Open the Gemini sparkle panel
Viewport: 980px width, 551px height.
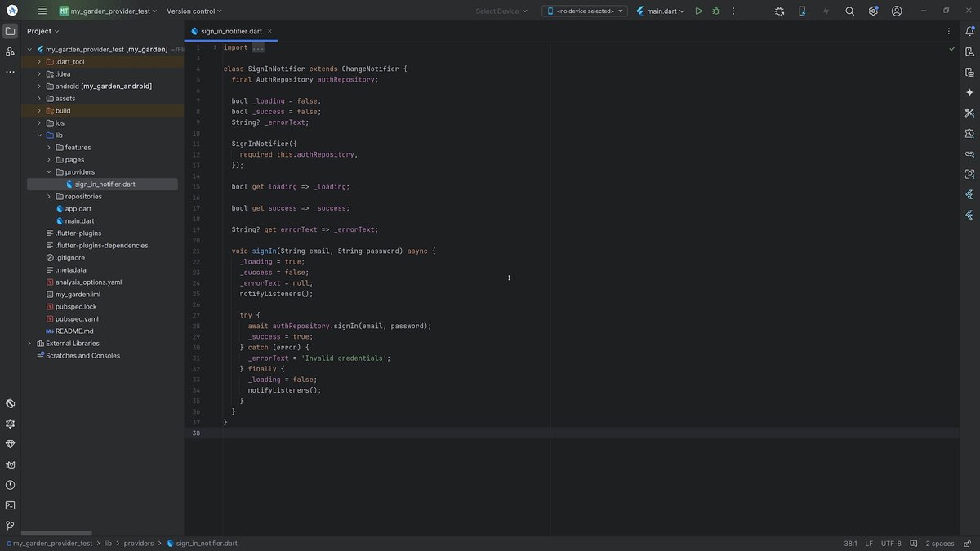[x=969, y=92]
